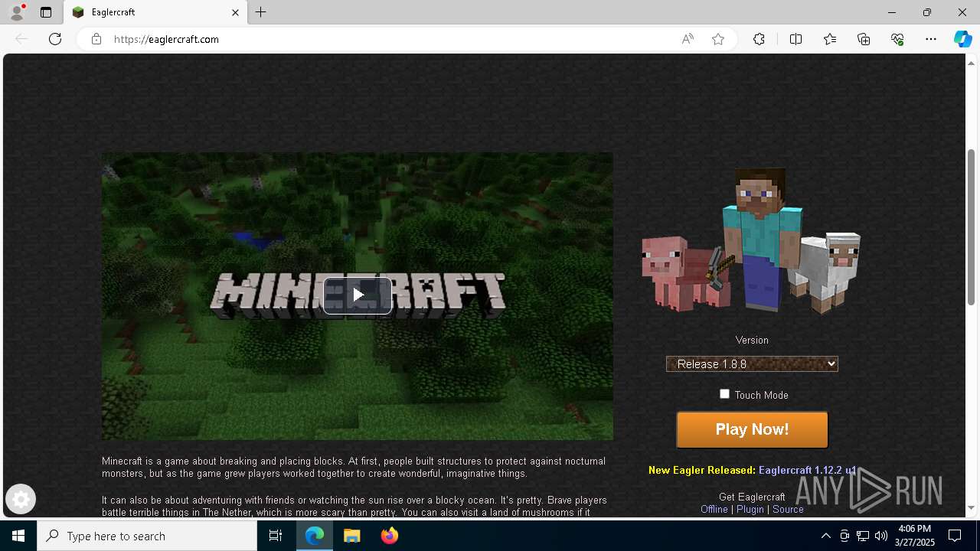Click the 'New Eagler Released:' text

[x=702, y=471]
